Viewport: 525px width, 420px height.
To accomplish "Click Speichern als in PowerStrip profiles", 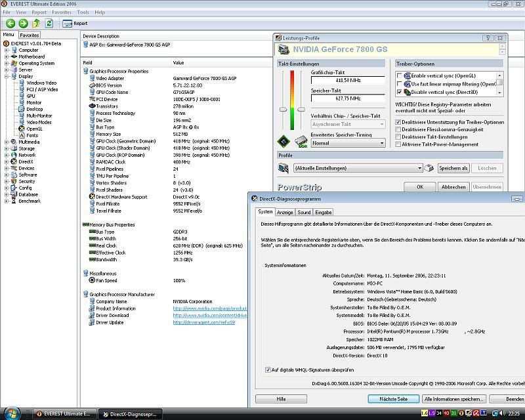I will (453, 168).
